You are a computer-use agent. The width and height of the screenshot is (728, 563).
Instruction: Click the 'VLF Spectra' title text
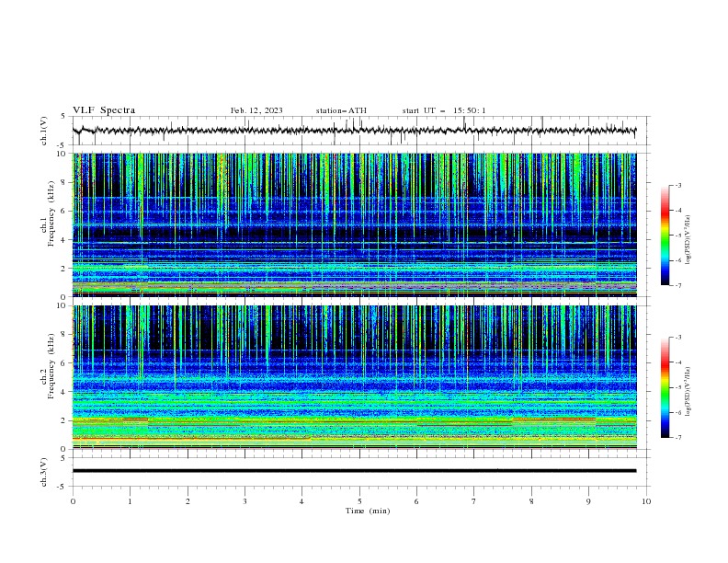coord(104,110)
